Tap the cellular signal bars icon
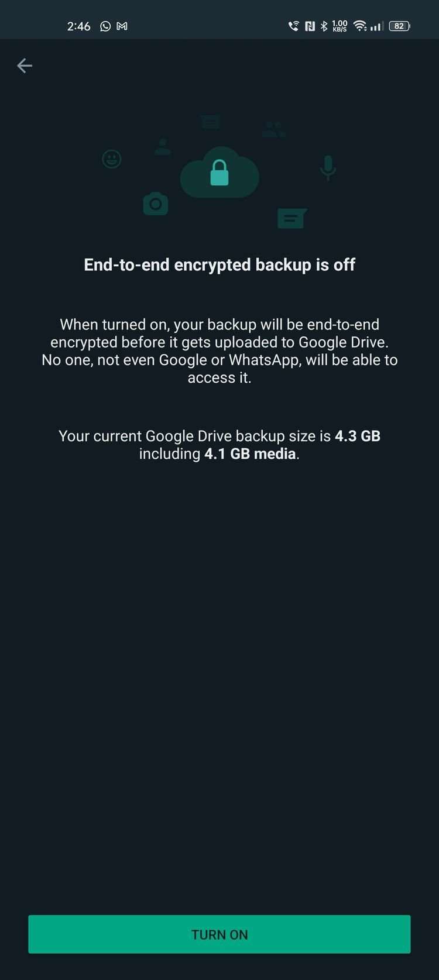 pos(378,26)
